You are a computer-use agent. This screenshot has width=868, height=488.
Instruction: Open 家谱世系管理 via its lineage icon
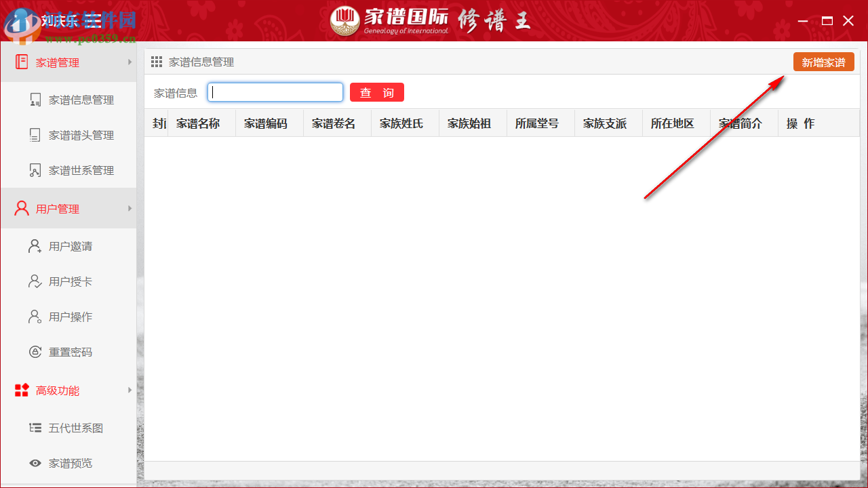[x=35, y=169]
